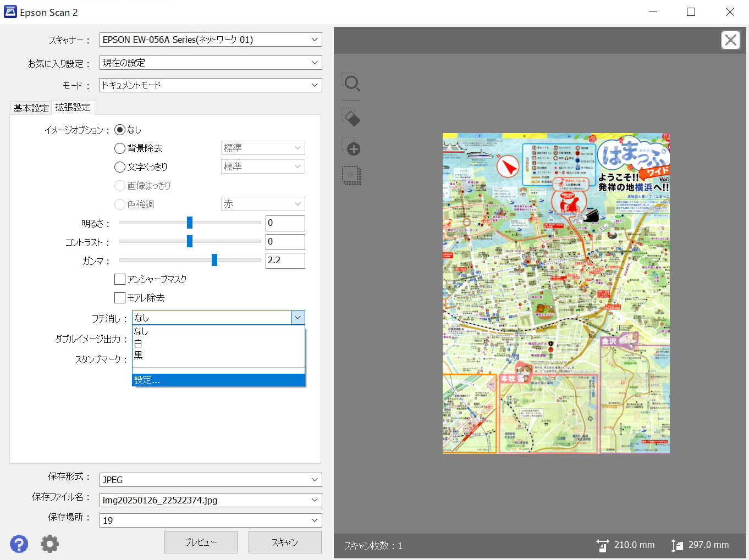Select the eraser icon beside the preview

(x=351, y=118)
